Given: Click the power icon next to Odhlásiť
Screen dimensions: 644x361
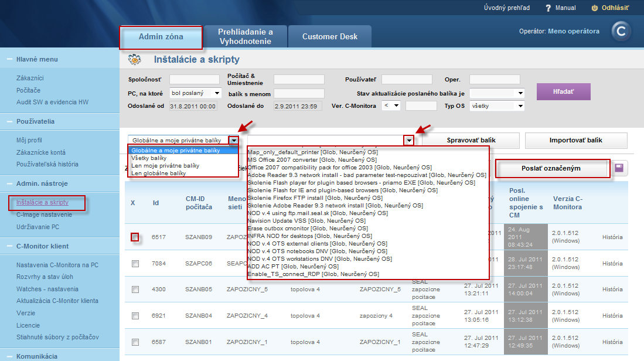Looking at the screenshot, I should [x=595, y=8].
